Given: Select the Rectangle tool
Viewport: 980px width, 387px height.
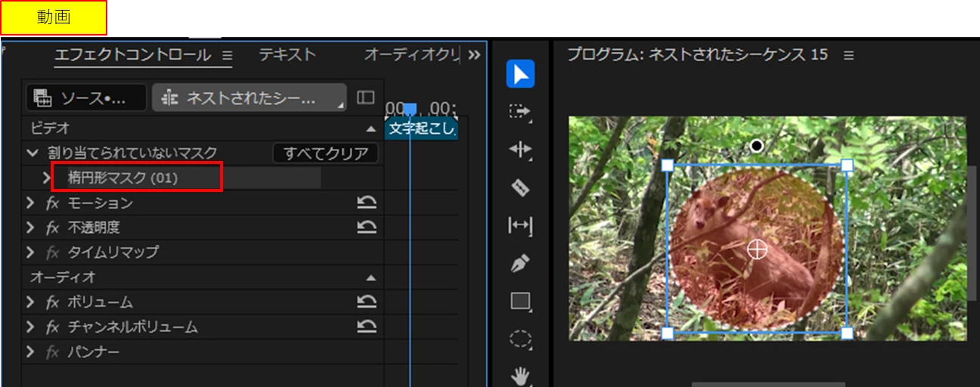Looking at the screenshot, I should (x=520, y=302).
